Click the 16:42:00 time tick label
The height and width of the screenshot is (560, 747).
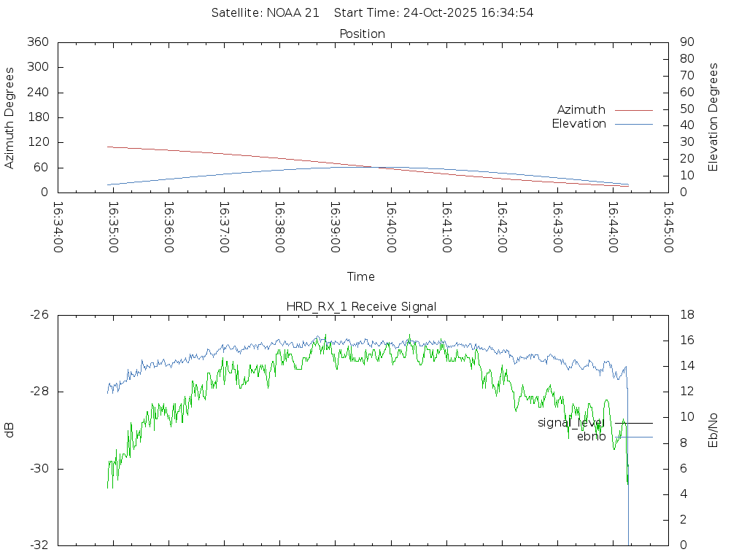(x=502, y=227)
